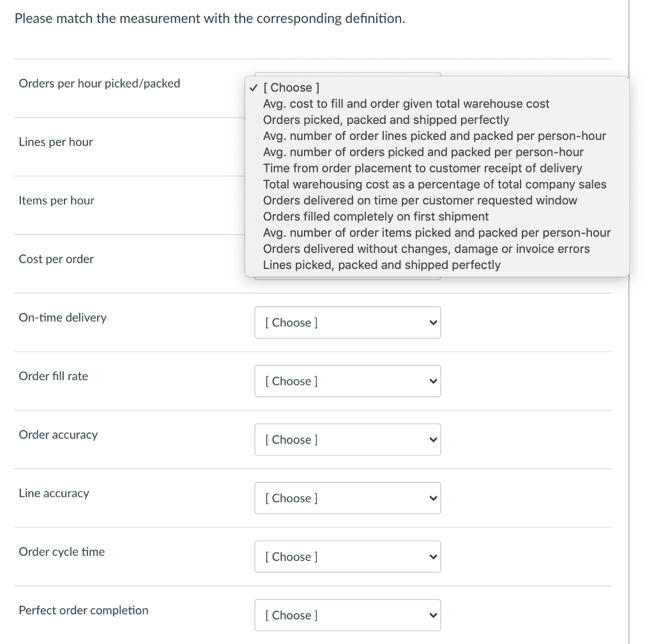The image size is (654, 644).
Task: Expand the Order accuracy dropdown
Action: click(347, 440)
